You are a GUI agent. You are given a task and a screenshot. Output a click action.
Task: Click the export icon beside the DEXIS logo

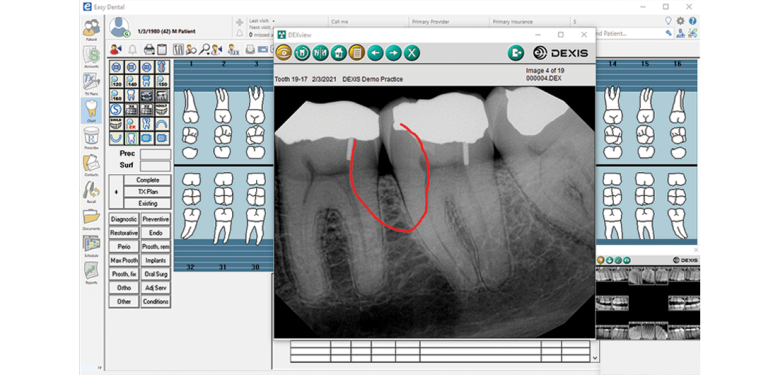coord(516,53)
